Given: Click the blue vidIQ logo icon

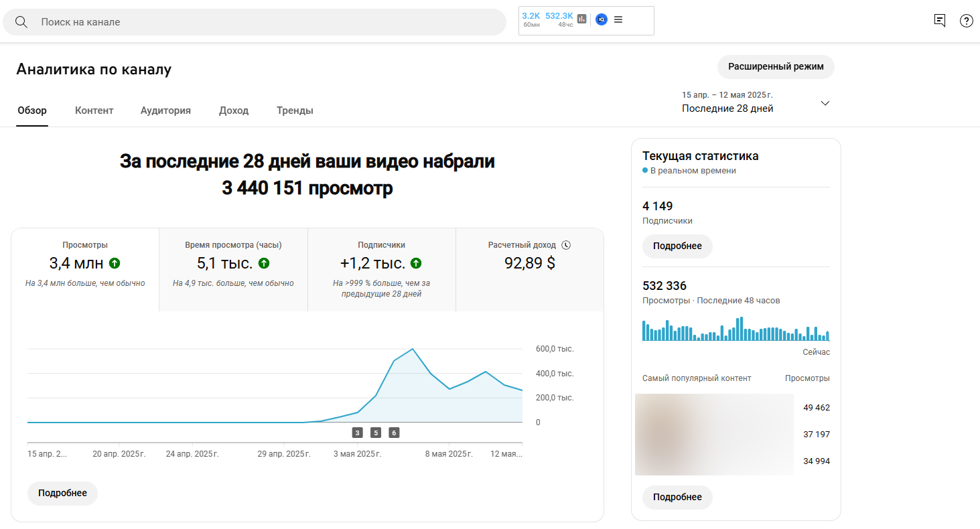Looking at the screenshot, I should [601, 19].
